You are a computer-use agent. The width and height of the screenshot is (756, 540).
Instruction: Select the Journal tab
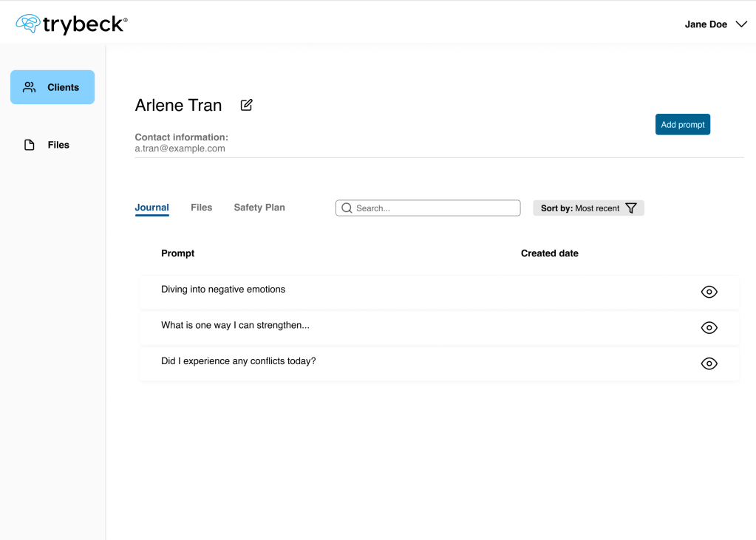coord(151,208)
